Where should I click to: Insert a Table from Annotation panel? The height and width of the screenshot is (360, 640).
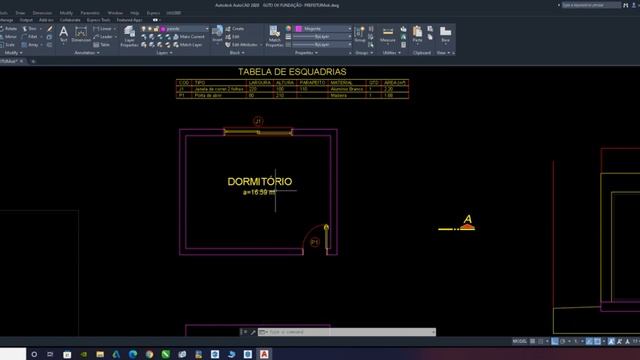[102, 45]
